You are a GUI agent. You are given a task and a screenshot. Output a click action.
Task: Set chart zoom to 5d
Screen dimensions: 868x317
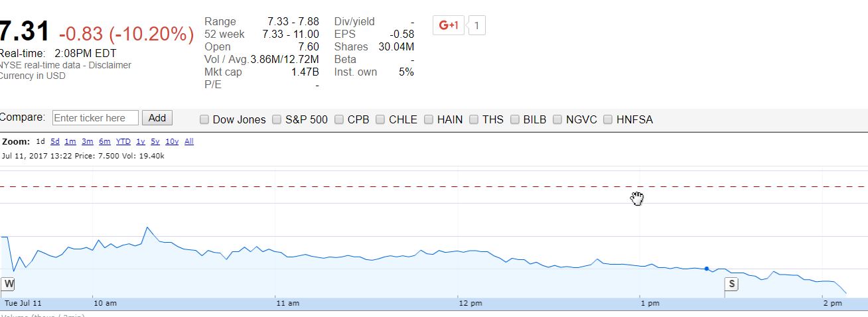[x=55, y=141]
